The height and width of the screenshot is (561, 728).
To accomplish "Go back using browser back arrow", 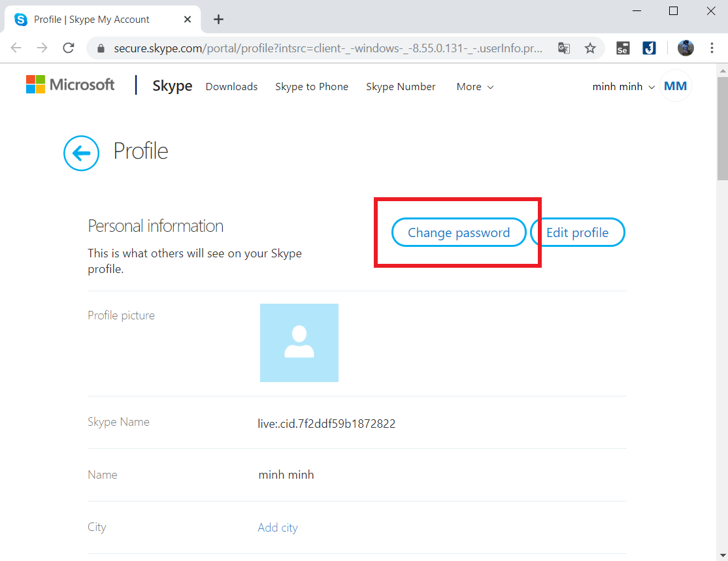I will [16, 48].
